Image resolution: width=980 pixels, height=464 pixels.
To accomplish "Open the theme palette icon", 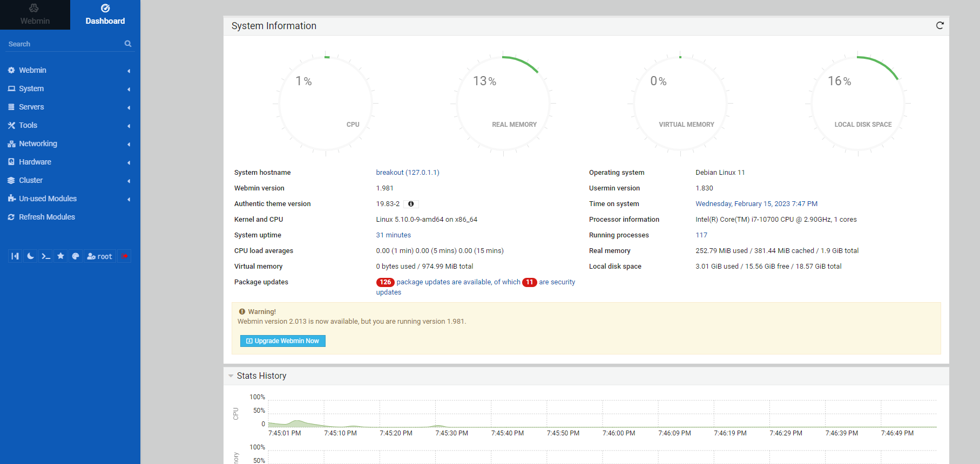I will pyautogui.click(x=76, y=256).
